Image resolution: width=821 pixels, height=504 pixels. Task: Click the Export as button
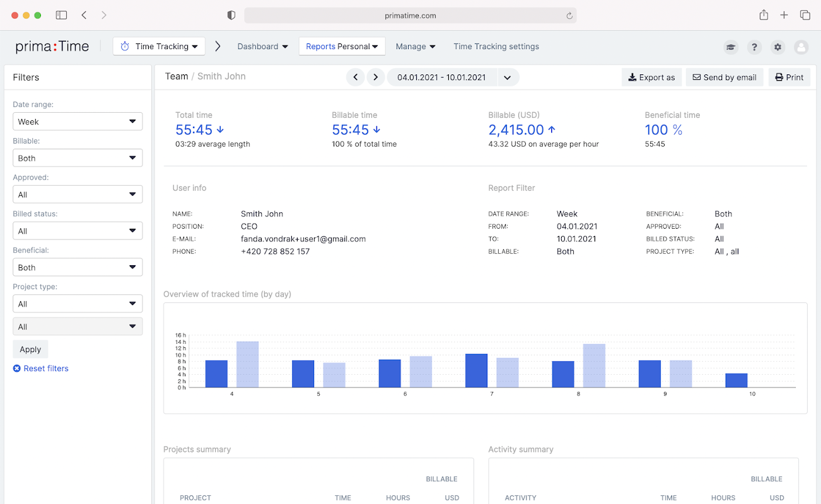[651, 77]
